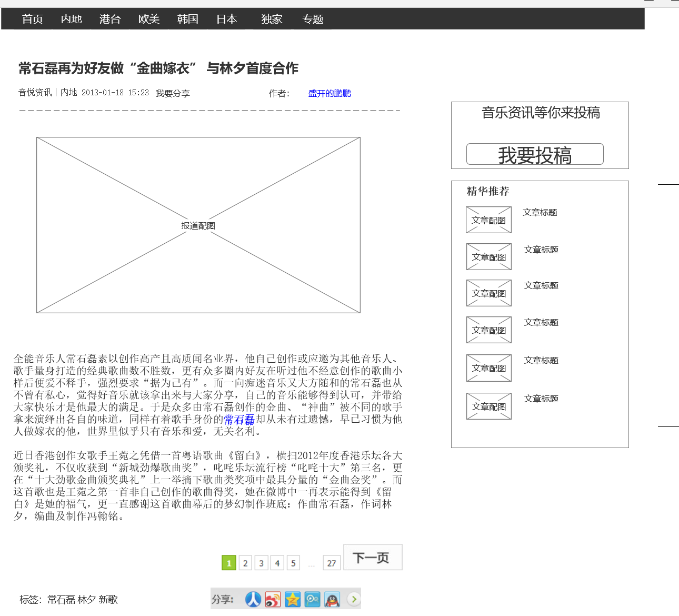Open fifth 文章配图 thumbnail in 精华推荐

point(489,368)
